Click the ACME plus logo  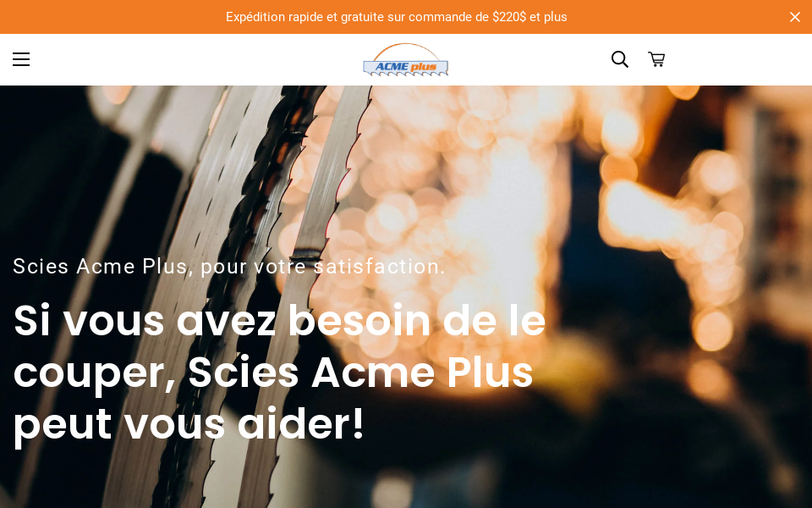[405, 59]
